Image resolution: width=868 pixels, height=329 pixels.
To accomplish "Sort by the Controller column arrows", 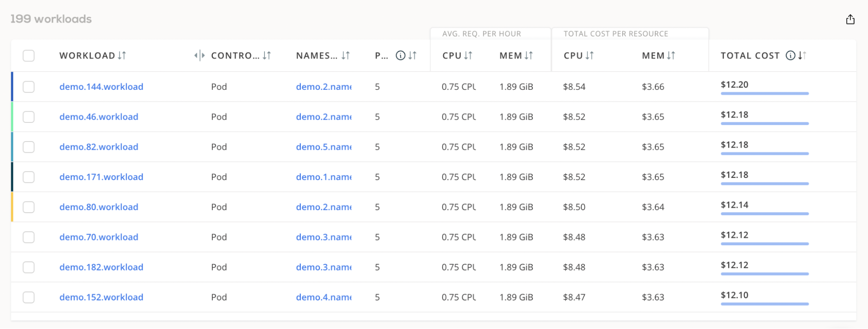I will coord(267,56).
